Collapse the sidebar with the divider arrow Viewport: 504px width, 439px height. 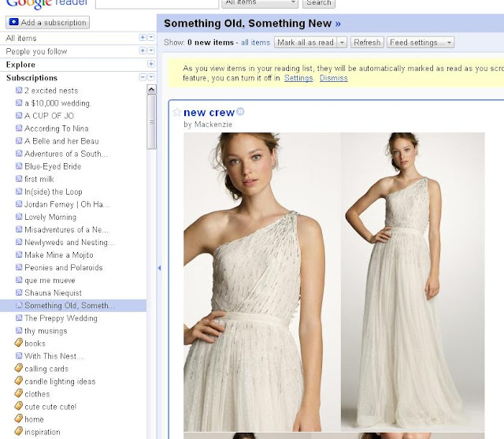tap(159, 268)
